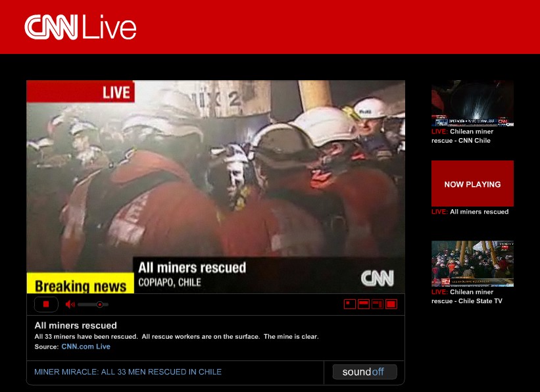The width and height of the screenshot is (540, 392).
Task: Open 'Chilean miner rescue - Chile State TV' caption
Action: 466,297
